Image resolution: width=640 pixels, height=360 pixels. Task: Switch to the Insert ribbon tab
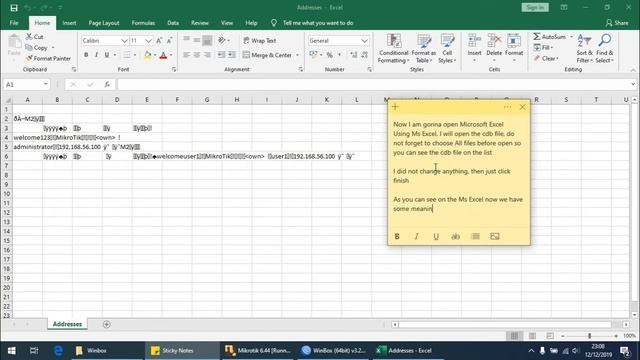click(x=69, y=23)
